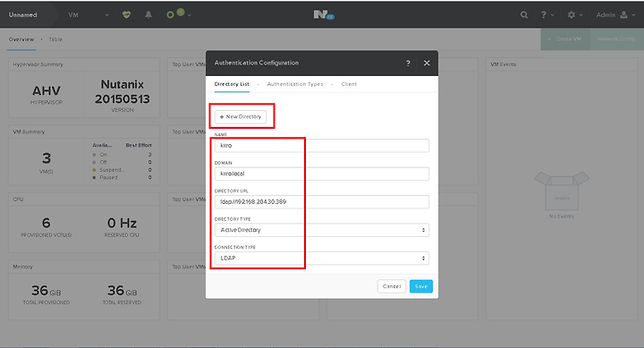Click the Nutanix 20150513 version text
Screen dimensions: 644x348
click(123, 91)
